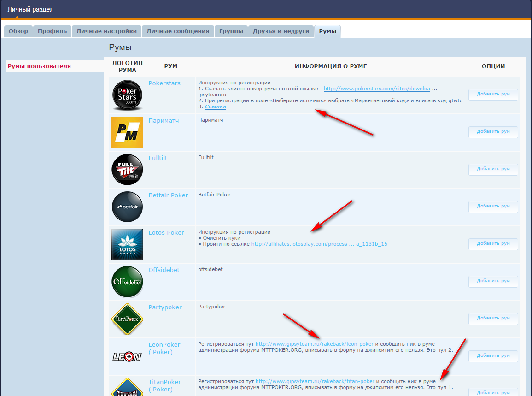Click the ОПЦИИ column header

(x=493, y=66)
